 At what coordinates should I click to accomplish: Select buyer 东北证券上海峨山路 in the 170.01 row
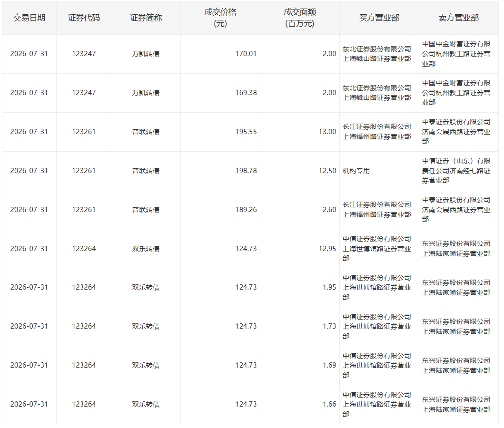377,54
